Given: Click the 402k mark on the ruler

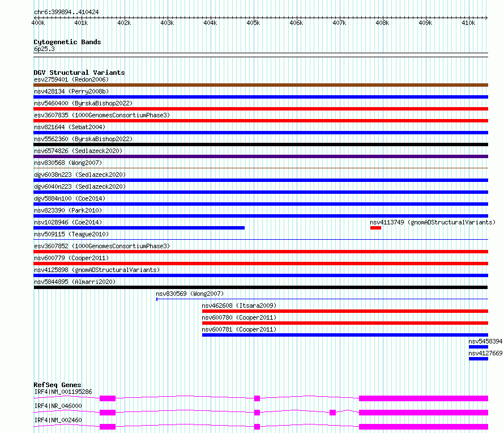Looking at the screenshot, I should (x=124, y=23).
